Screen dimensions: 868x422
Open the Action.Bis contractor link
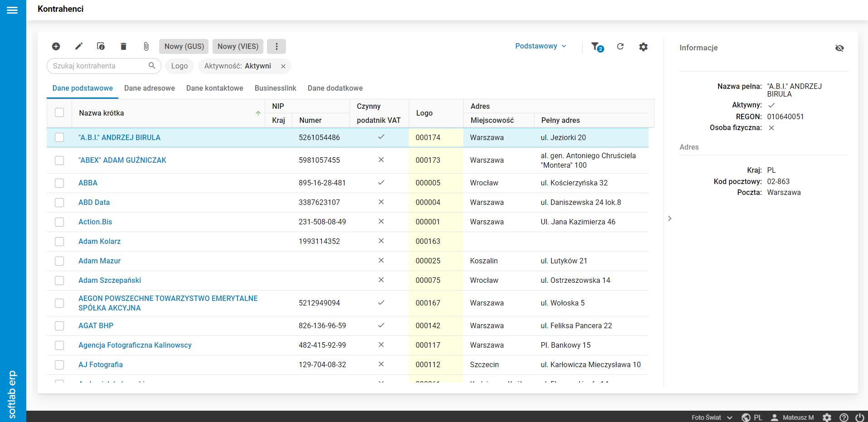(95, 222)
